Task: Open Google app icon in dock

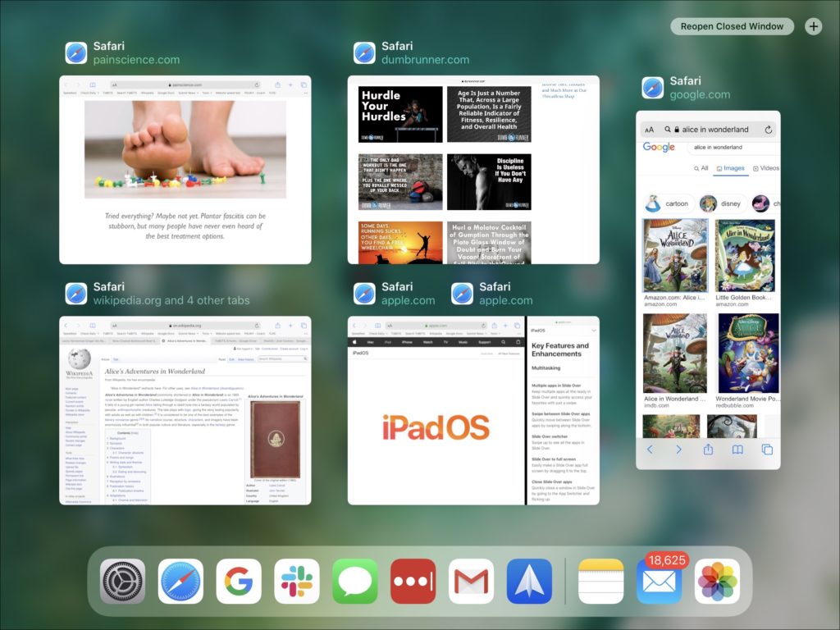Action: [x=239, y=582]
